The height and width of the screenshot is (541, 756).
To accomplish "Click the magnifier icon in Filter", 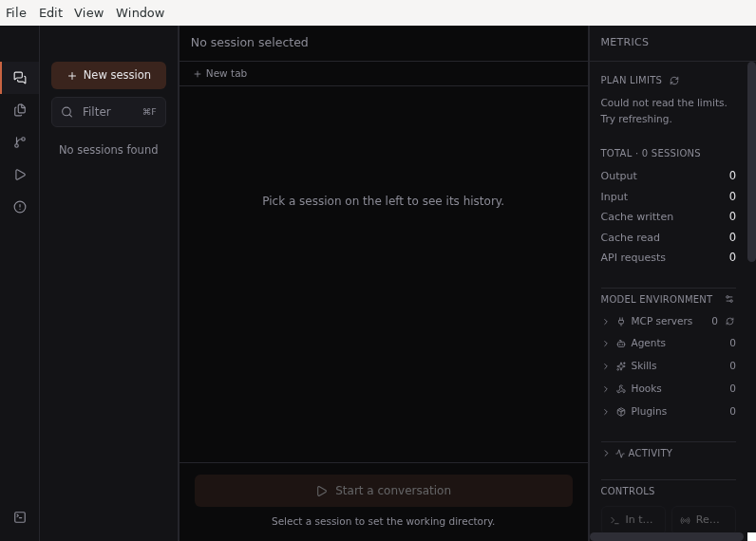I will point(67,112).
